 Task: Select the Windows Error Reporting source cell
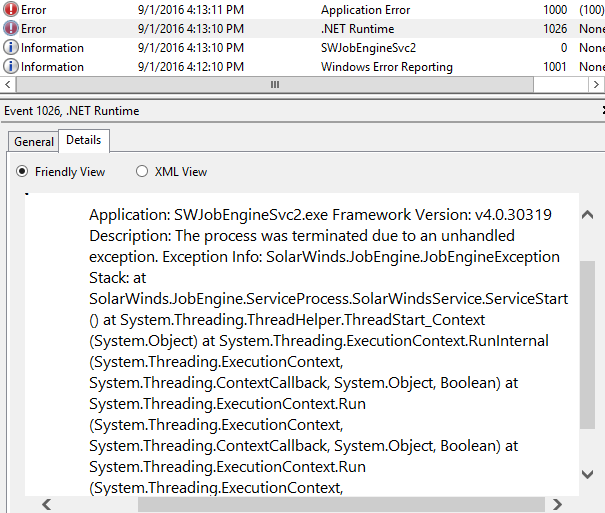pyautogui.click(x=387, y=67)
